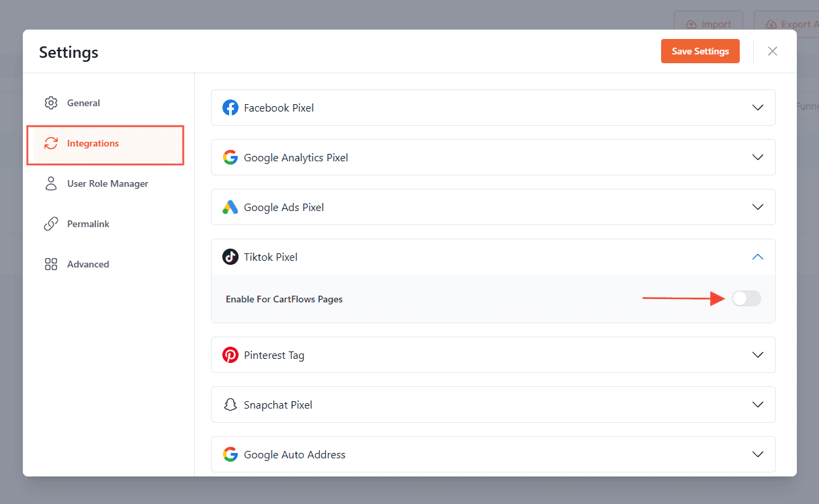Open the User Role Manager tab
The height and width of the screenshot is (504, 819).
click(107, 183)
